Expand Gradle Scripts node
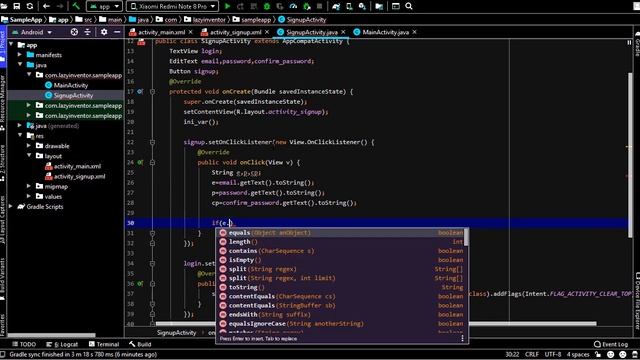640x360 pixels. pos(11,207)
